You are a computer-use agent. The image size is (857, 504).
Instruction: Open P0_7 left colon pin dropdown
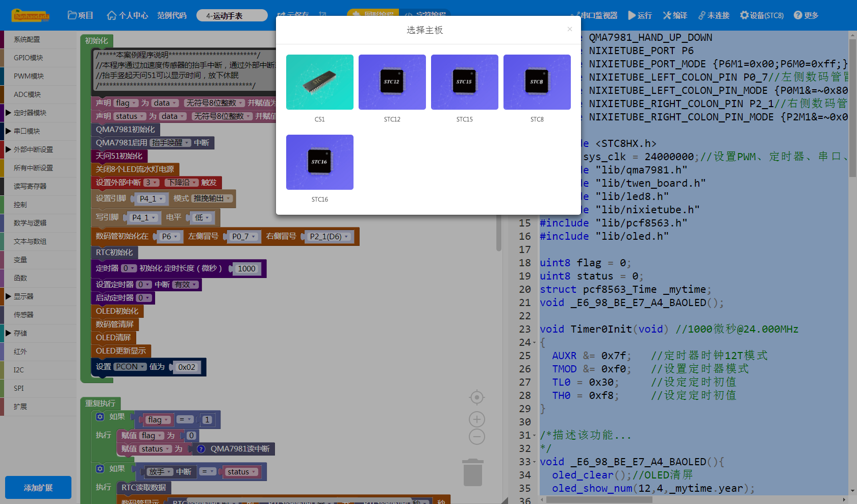pyautogui.click(x=243, y=237)
